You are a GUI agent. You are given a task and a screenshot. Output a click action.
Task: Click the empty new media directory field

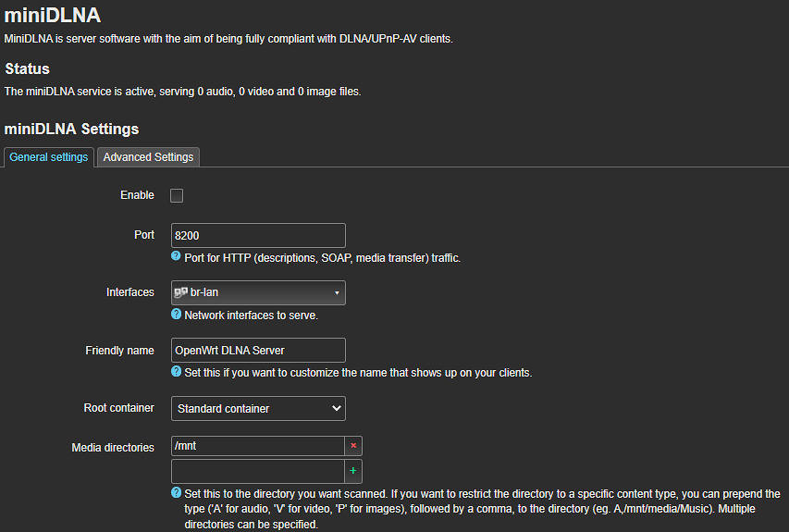pyautogui.click(x=258, y=471)
